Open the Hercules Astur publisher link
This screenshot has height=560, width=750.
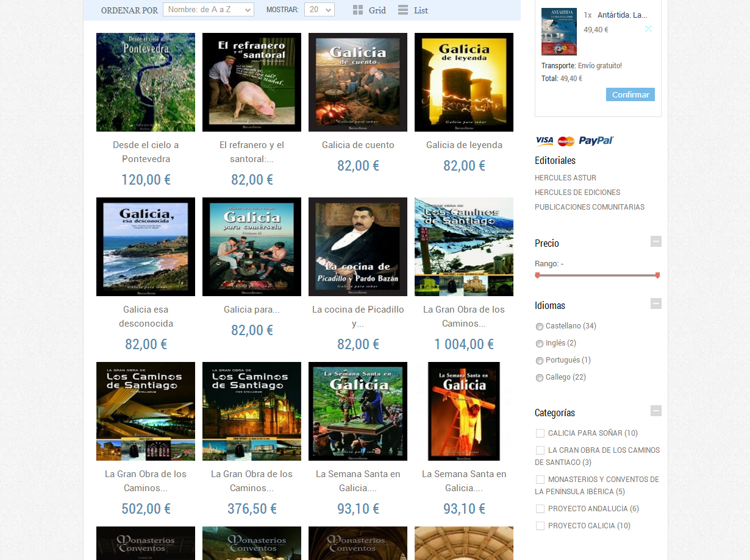tap(565, 178)
